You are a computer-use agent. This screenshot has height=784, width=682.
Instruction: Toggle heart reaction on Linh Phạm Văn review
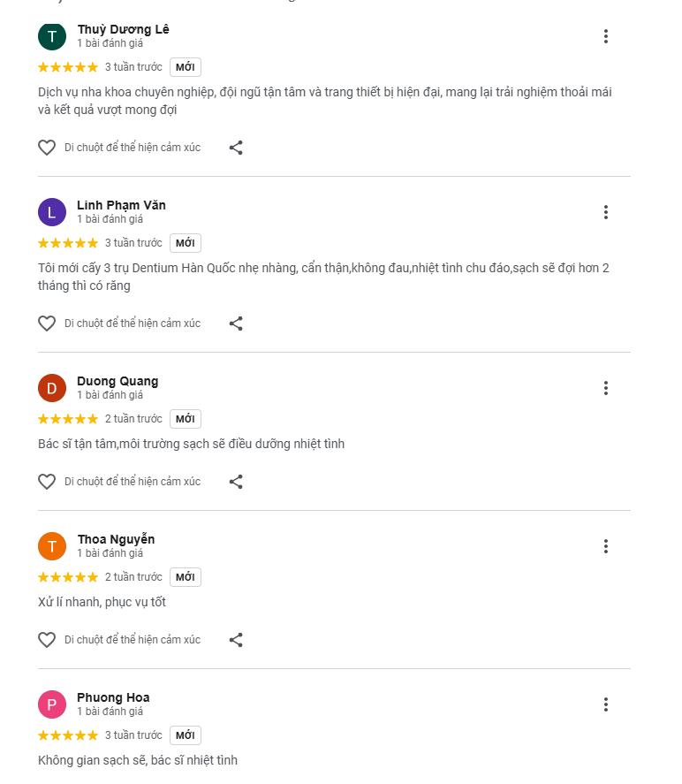(47, 323)
